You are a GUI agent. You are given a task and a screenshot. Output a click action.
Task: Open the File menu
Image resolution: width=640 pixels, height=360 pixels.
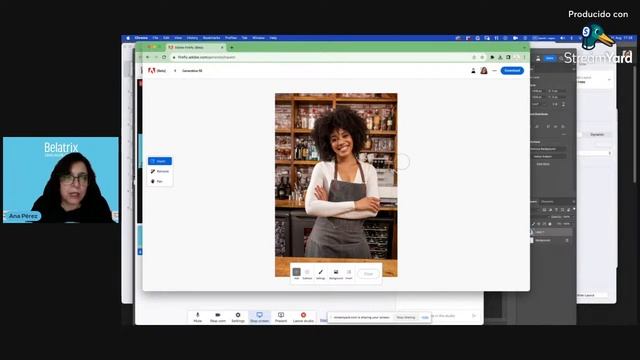click(x=155, y=38)
